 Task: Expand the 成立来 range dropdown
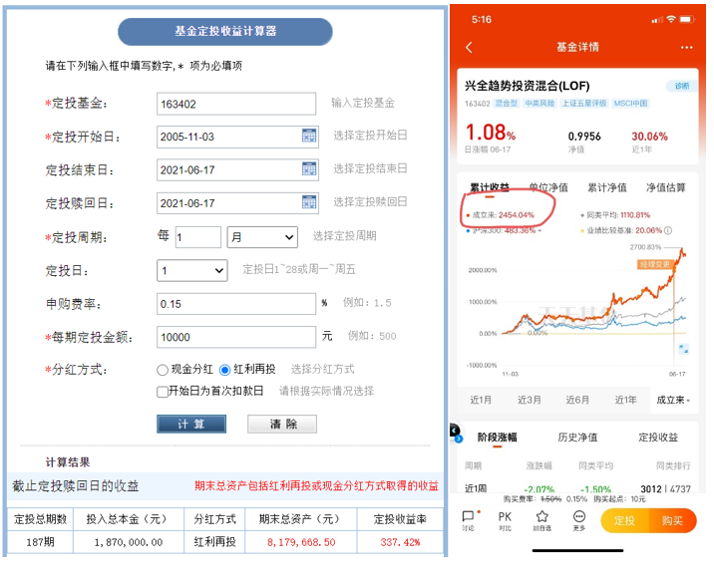click(673, 400)
